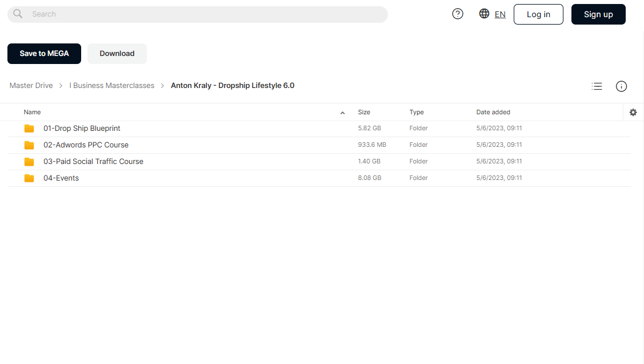644x364 pixels.
Task: Open the EN language selector
Action: 500,14
